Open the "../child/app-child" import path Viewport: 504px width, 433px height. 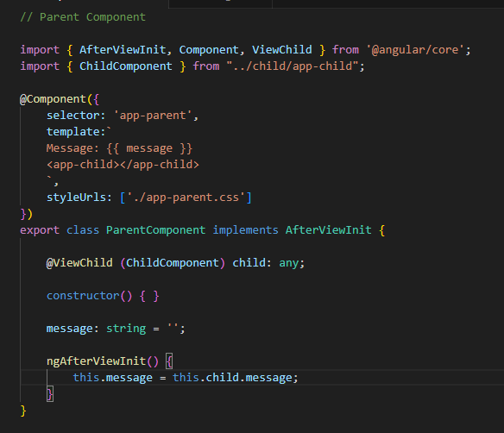(x=293, y=66)
